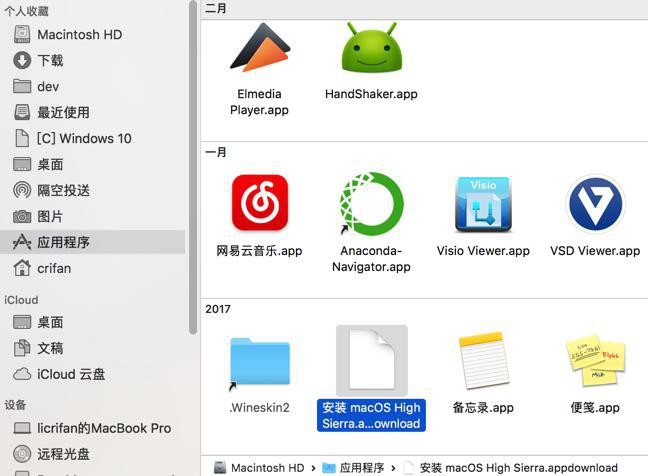Click the 最近使用 recents icon
The height and width of the screenshot is (476, 648).
tap(22, 112)
